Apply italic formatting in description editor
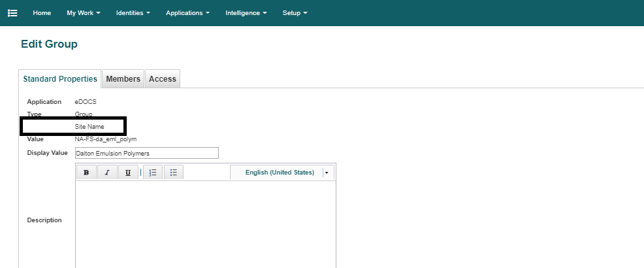Screen dimensions: 644x268 [107, 173]
